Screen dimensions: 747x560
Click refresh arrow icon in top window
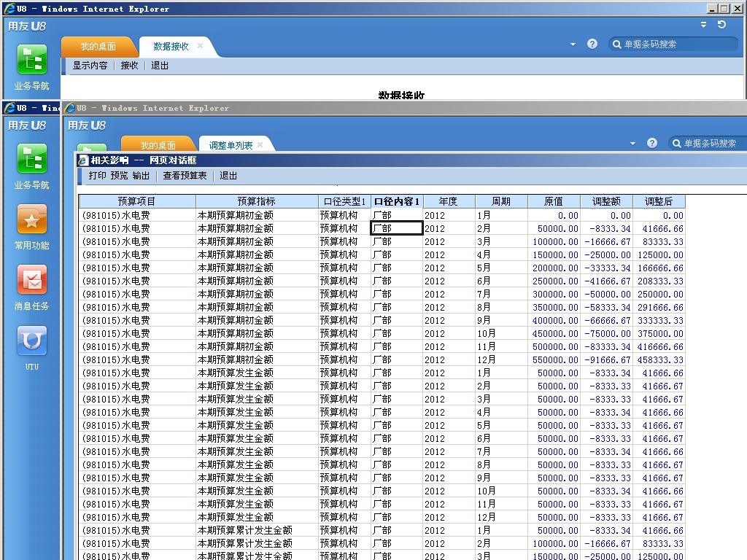click(x=721, y=24)
